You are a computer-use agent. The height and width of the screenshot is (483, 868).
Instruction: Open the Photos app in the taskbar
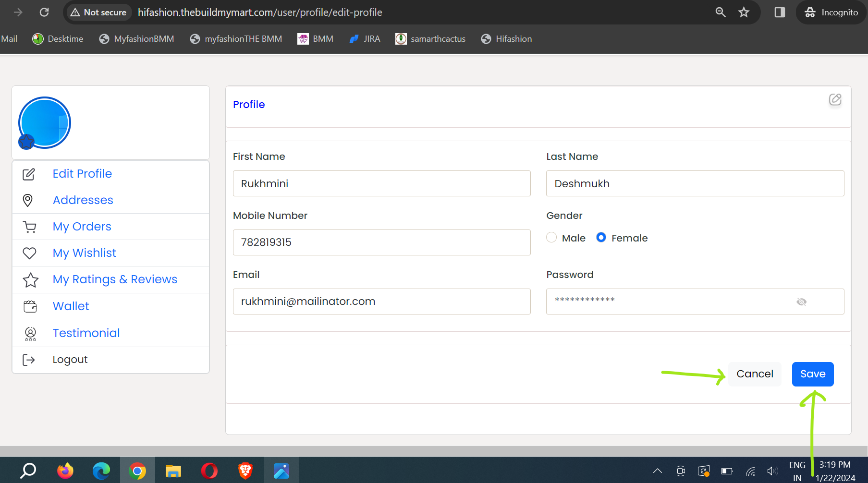point(281,471)
